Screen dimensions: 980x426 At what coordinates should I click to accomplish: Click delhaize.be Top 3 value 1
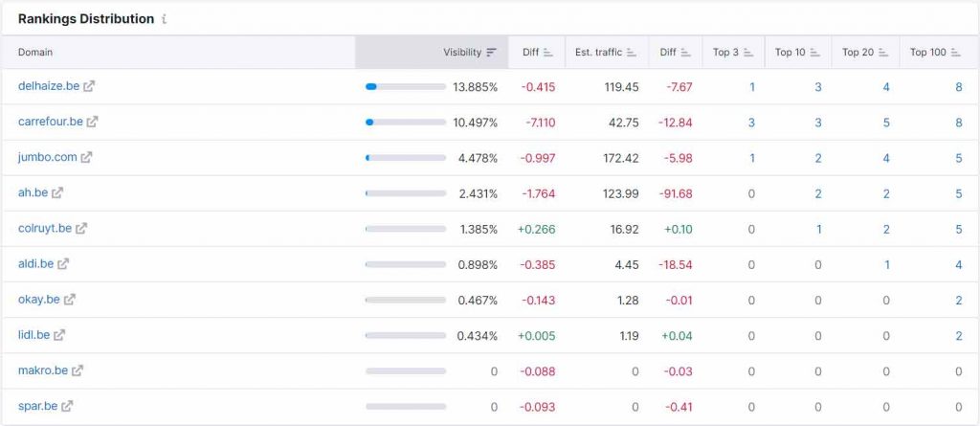(x=752, y=87)
